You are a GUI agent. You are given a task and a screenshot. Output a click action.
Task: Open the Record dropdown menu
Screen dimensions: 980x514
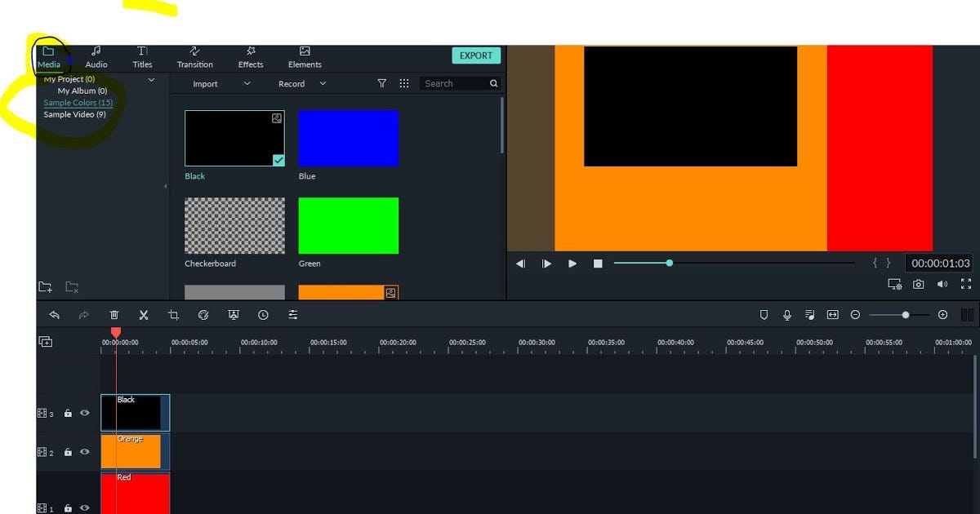point(323,83)
